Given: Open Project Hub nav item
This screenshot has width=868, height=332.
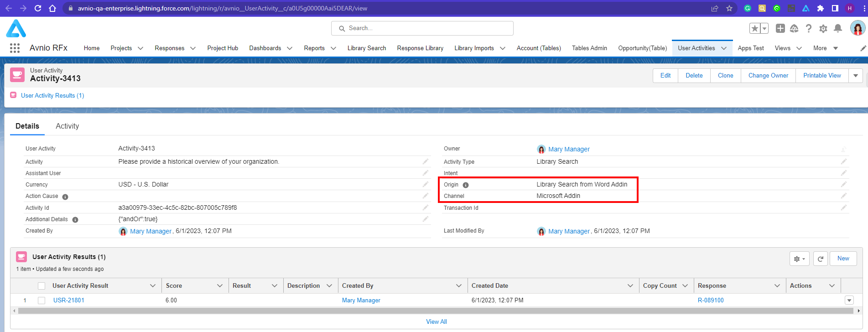Looking at the screenshot, I should click(223, 48).
